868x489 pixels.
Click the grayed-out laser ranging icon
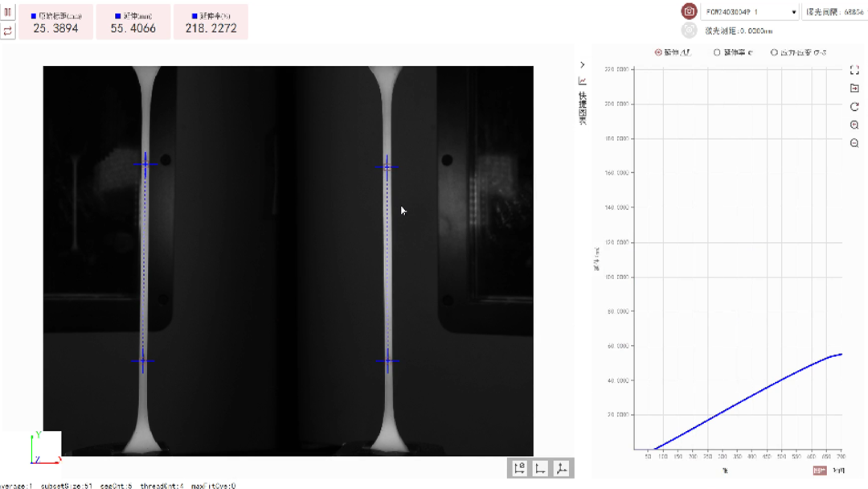pos(689,31)
